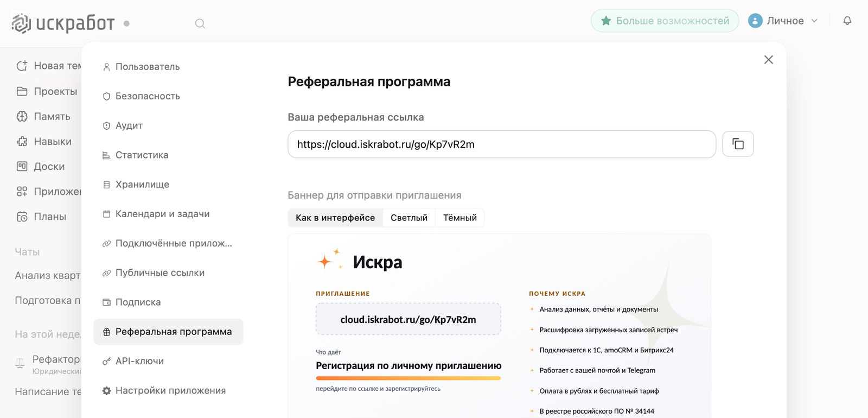Click the referral link input field
This screenshot has width=868, height=418.
tap(502, 144)
